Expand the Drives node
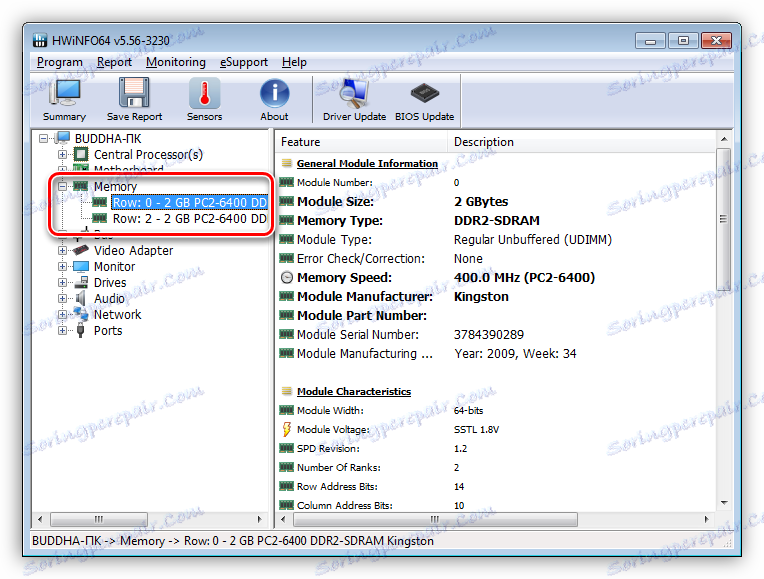 tap(62, 283)
